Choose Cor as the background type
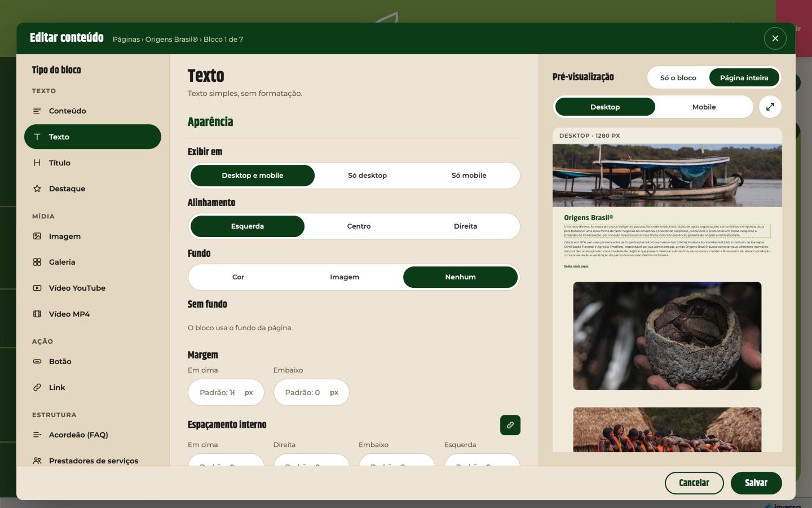The image size is (812, 508). pyautogui.click(x=239, y=277)
